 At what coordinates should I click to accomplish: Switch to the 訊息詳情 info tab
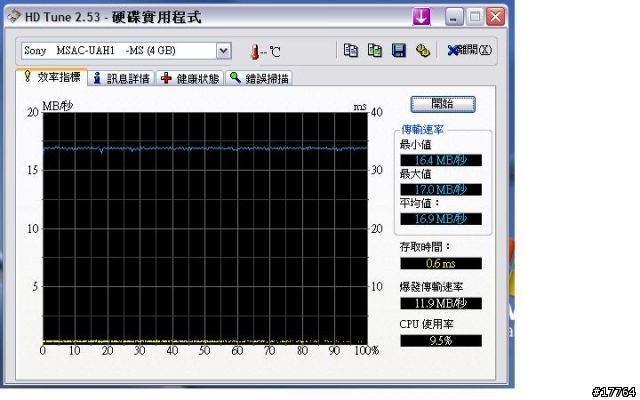tap(122, 78)
